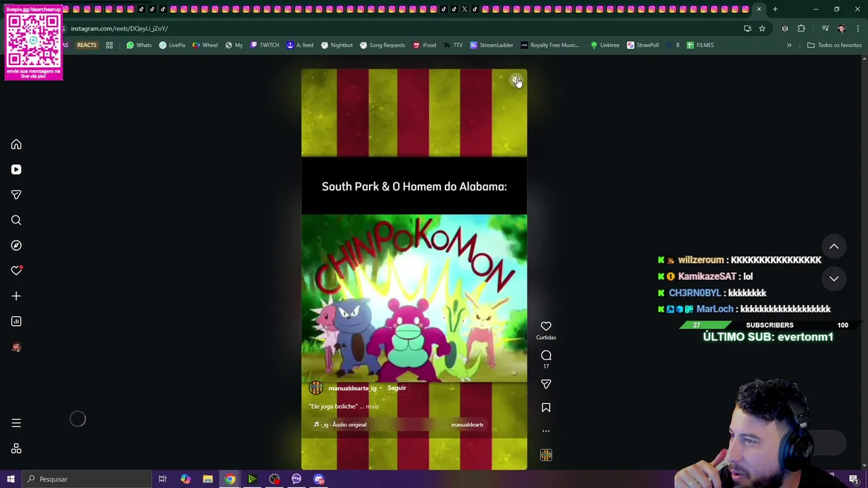Go to Instagram Home in sidebar
The height and width of the screenshot is (488, 868).
[16, 144]
